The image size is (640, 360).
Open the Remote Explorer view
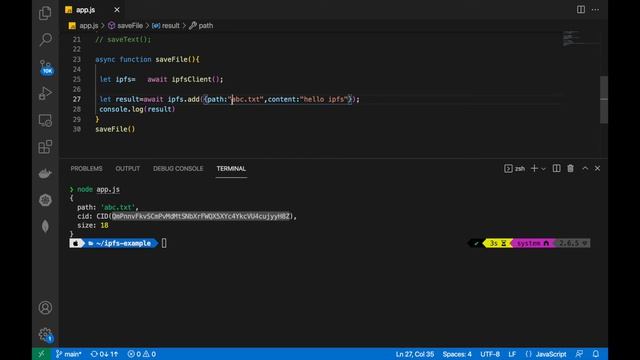pos(45,120)
